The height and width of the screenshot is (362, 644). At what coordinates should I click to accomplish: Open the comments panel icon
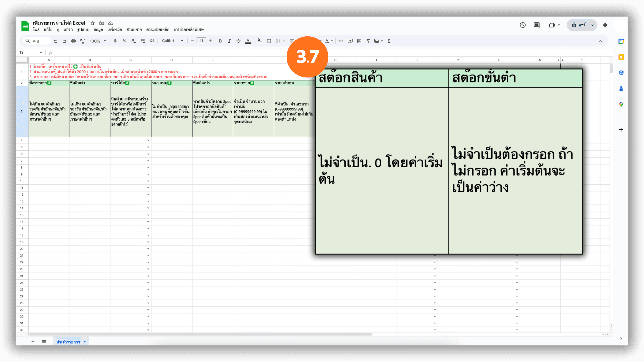537,25
